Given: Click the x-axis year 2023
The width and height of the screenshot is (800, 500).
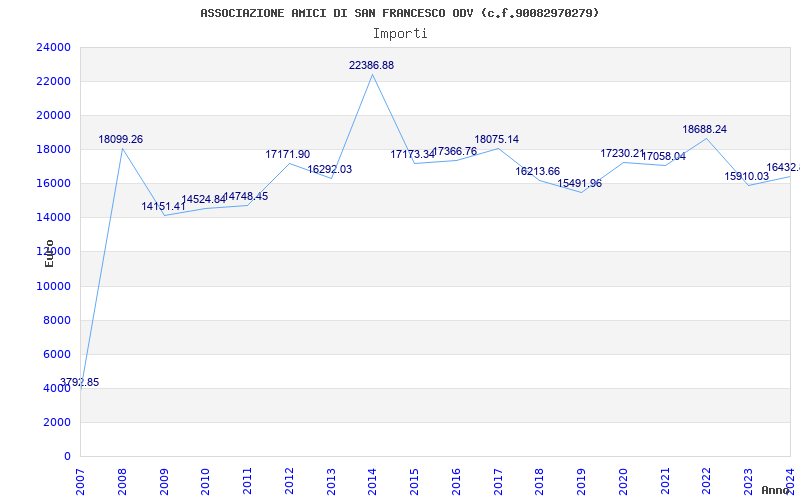Looking at the screenshot, I should point(748,482).
